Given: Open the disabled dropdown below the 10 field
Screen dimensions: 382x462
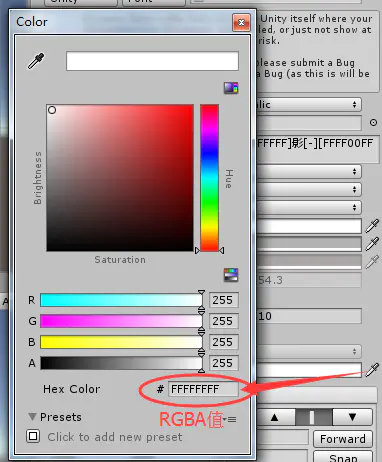Looking at the screenshot, I should [x=309, y=351].
